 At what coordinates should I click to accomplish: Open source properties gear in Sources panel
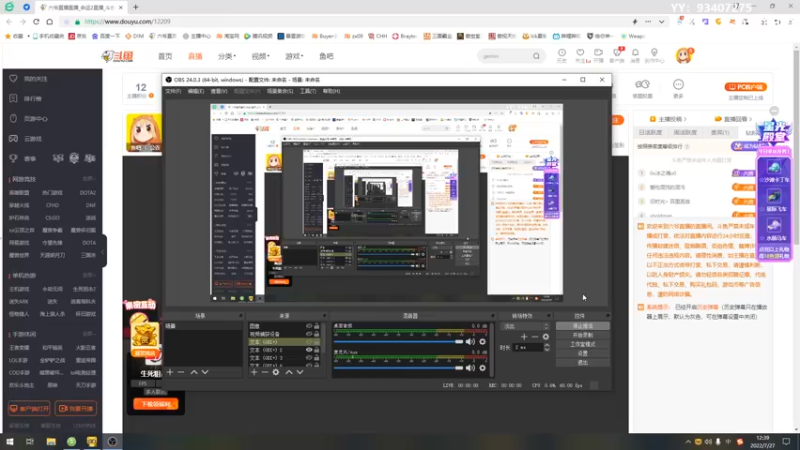tap(276, 372)
